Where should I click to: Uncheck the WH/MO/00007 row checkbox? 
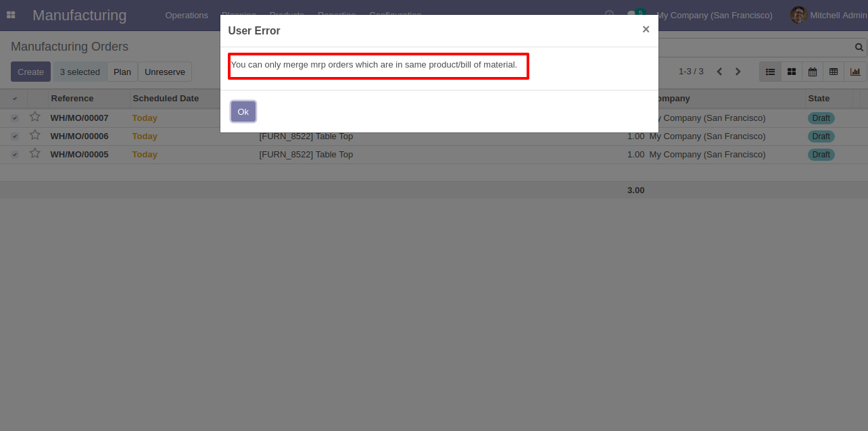[x=15, y=118]
